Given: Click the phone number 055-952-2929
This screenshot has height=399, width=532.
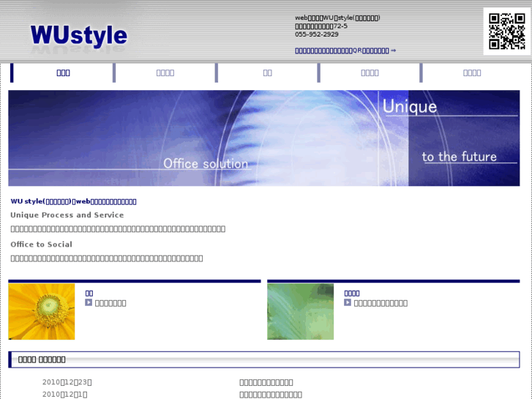Looking at the screenshot, I should coord(317,34).
